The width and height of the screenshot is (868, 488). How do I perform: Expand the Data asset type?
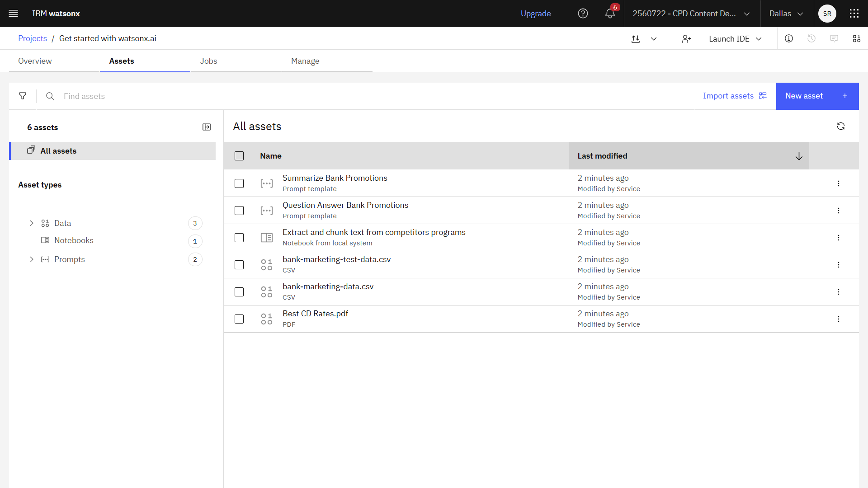[x=32, y=223]
